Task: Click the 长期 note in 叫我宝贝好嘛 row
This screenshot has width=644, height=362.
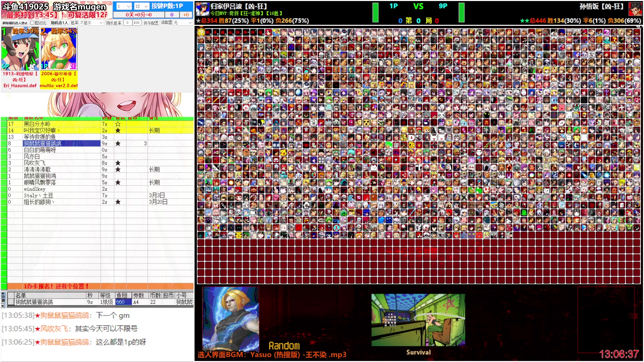Action: (154, 130)
